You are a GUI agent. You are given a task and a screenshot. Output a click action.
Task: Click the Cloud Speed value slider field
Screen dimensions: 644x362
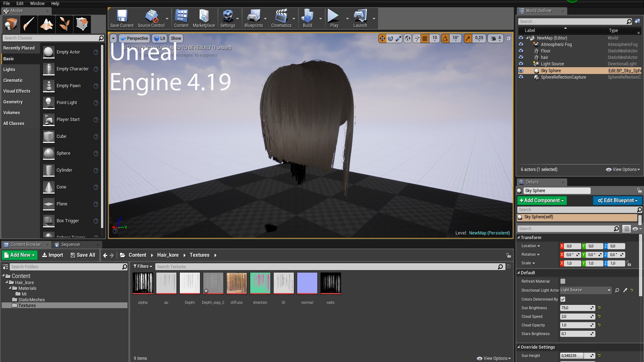click(577, 317)
